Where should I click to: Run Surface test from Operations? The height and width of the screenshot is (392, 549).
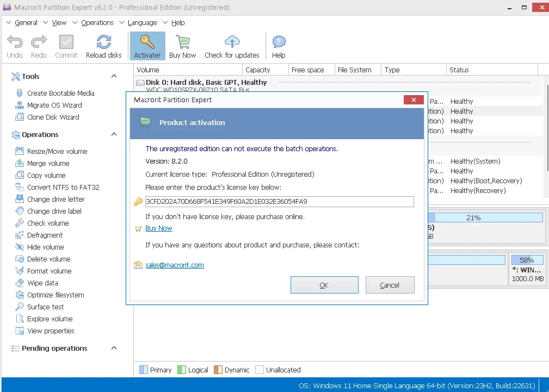click(x=46, y=307)
